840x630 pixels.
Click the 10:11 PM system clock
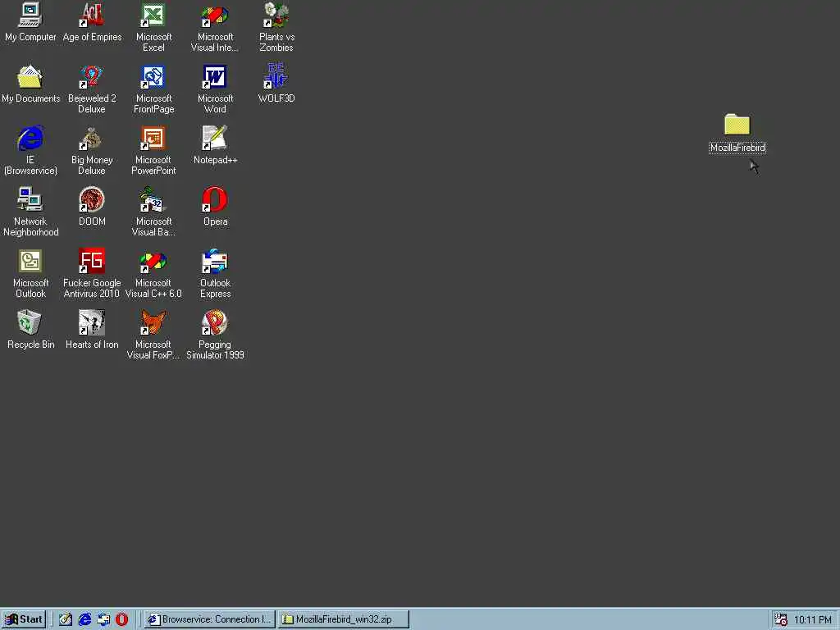tap(813, 620)
